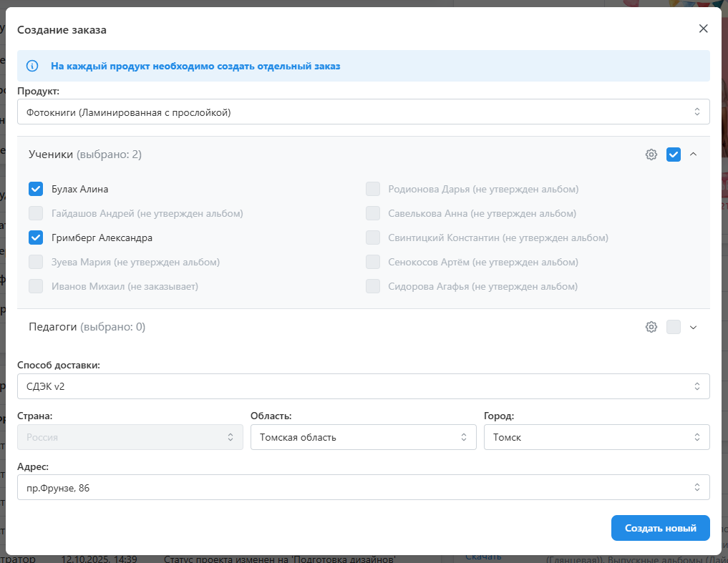Open settings gear in Ученики section
This screenshot has height=563, width=728.
point(651,155)
